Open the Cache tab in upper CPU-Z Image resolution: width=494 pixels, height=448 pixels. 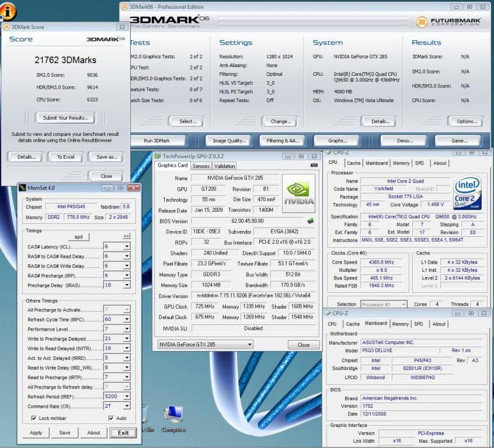(353, 163)
